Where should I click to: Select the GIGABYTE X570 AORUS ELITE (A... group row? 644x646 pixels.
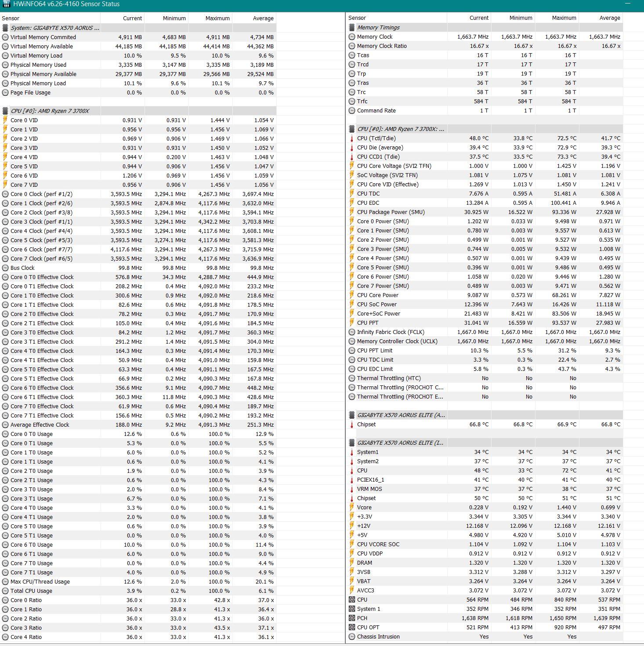pos(485,415)
